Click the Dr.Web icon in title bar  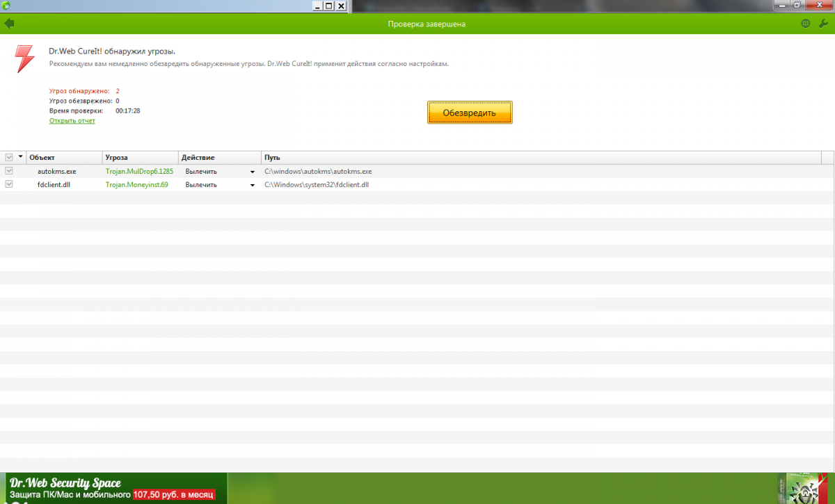(x=6, y=6)
